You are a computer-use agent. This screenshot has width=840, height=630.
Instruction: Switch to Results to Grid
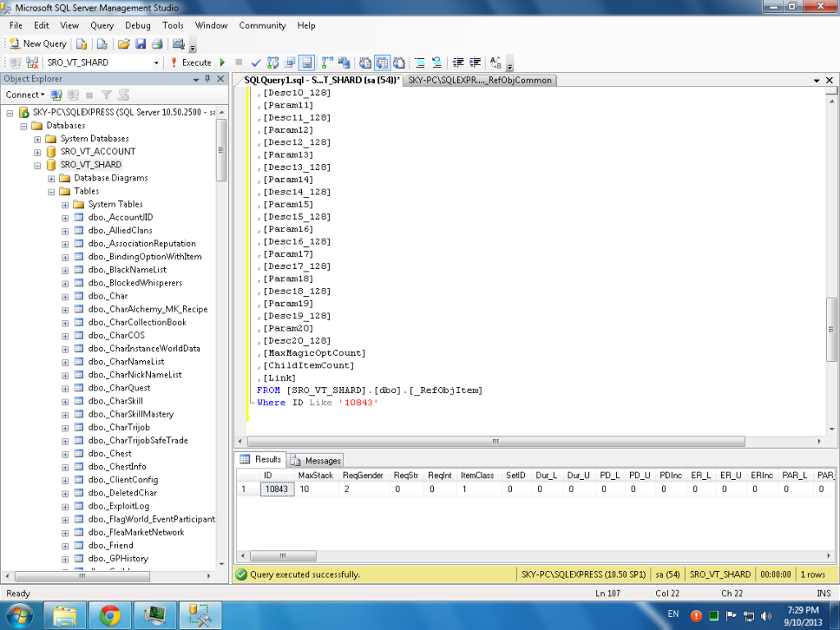coord(382,62)
